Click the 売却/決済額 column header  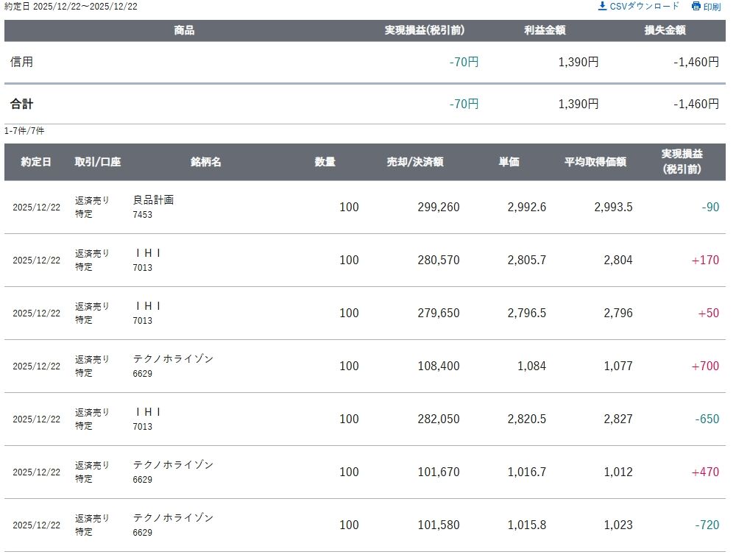(x=415, y=162)
